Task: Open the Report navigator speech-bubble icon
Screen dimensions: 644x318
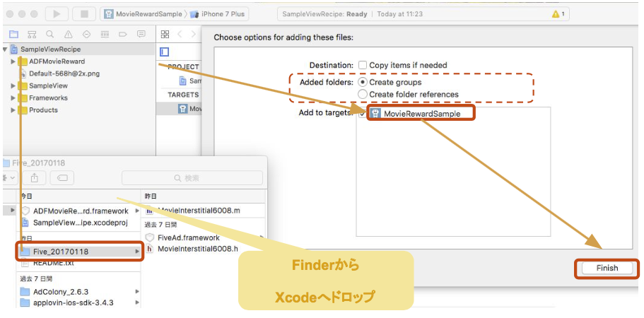Action: tap(141, 34)
